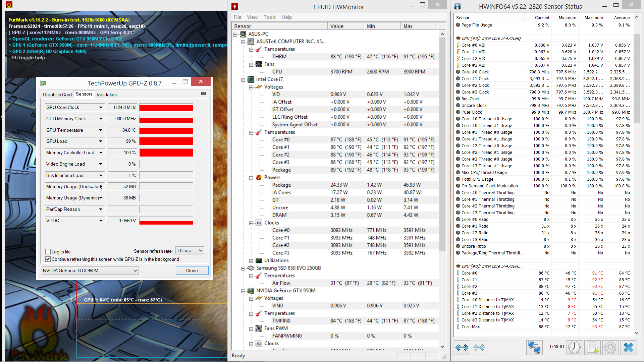The width and height of the screenshot is (644, 362).
Task: Click the HWMonitor Max column header
Action: 419,26
